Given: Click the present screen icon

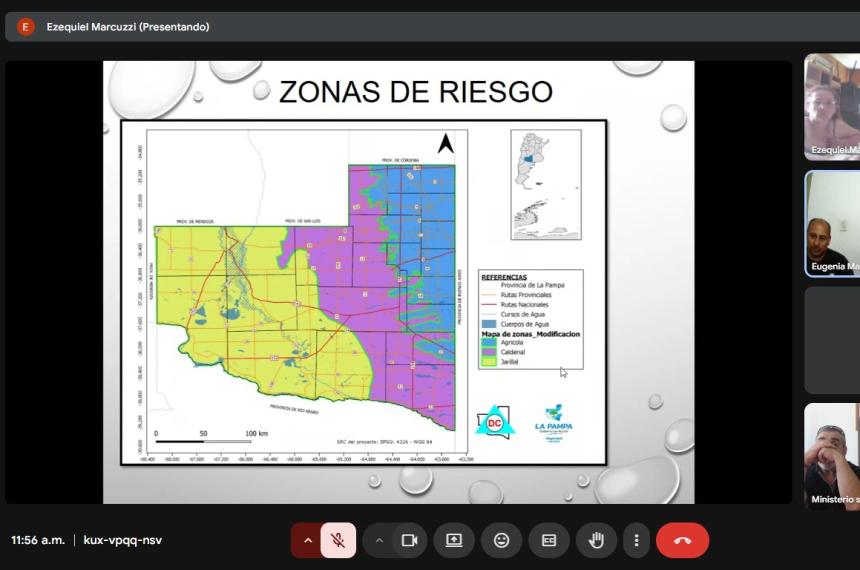Looking at the screenshot, I should point(454,540).
